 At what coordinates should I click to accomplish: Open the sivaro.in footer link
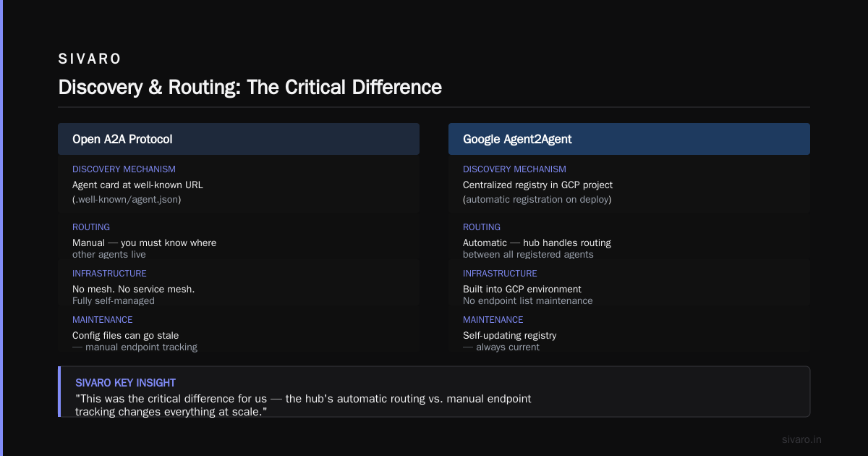(802, 440)
